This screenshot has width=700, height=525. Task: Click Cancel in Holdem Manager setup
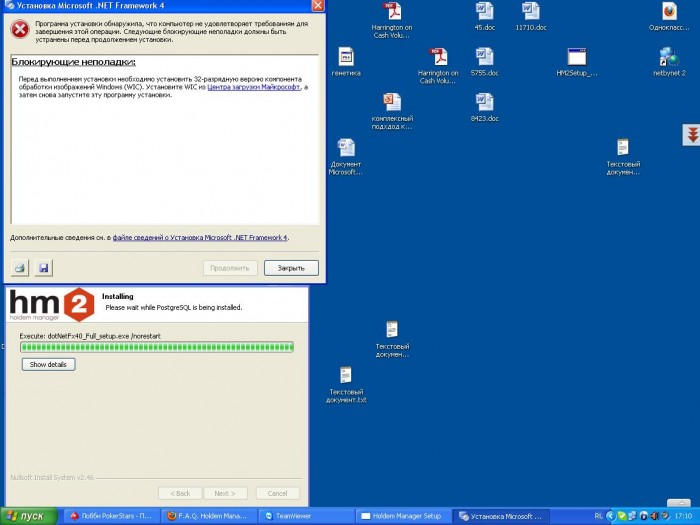tap(277, 493)
